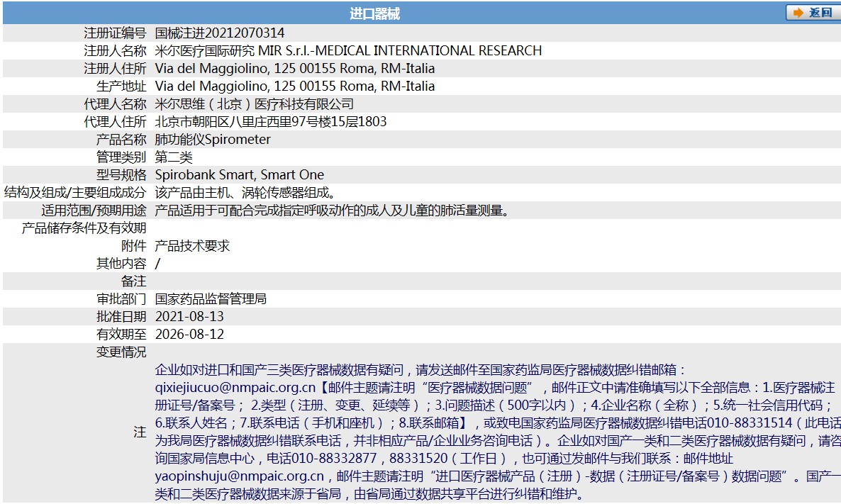841x504 pixels.
Task: Open the 产品技术要求 attachment link
Action: [193, 246]
